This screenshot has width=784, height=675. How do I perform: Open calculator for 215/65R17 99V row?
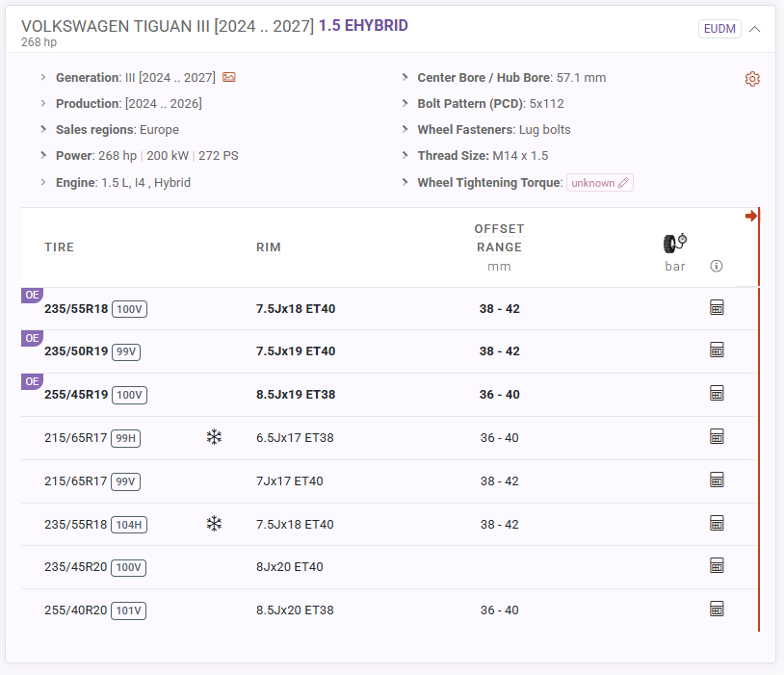click(x=717, y=480)
